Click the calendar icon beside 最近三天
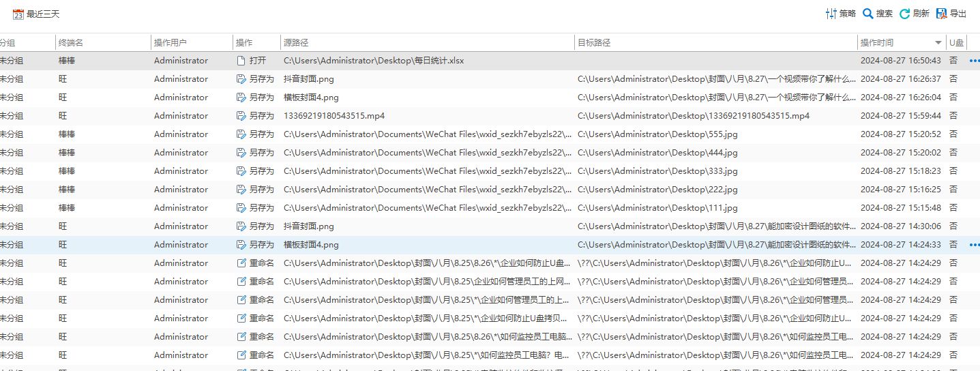The width and height of the screenshot is (980, 371). pyautogui.click(x=18, y=14)
